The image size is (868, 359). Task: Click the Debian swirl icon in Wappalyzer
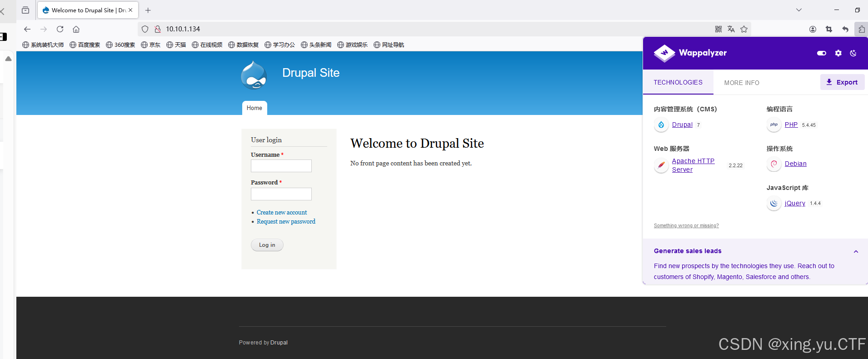coord(774,164)
